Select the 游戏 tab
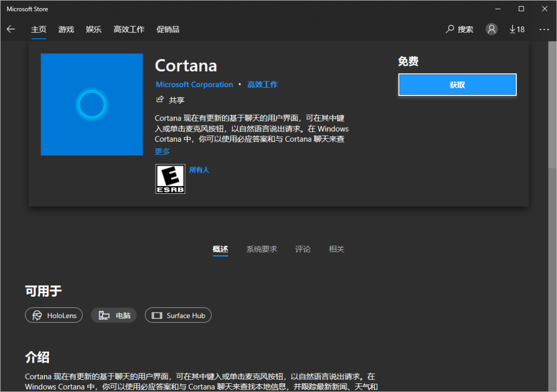The image size is (557, 392). tap(66, 29)
